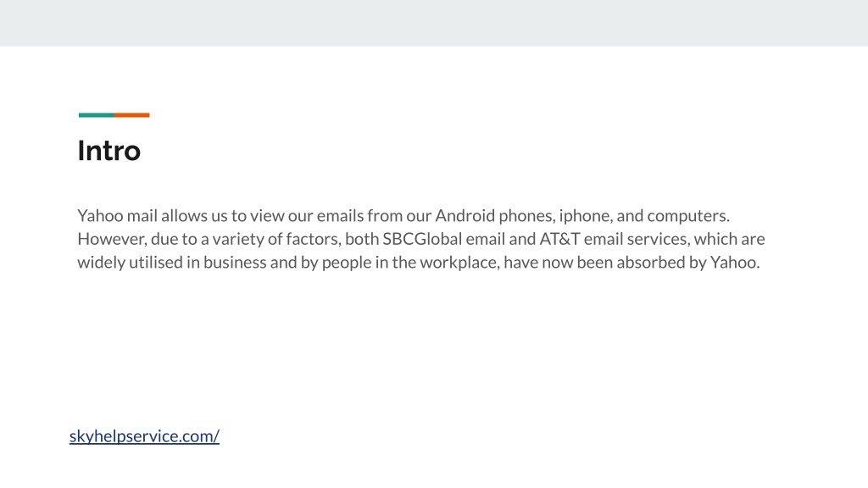Viewport: 868px width, 488px height.
Task: Click the orange accent line above Intro
Action: pos(132,115)
